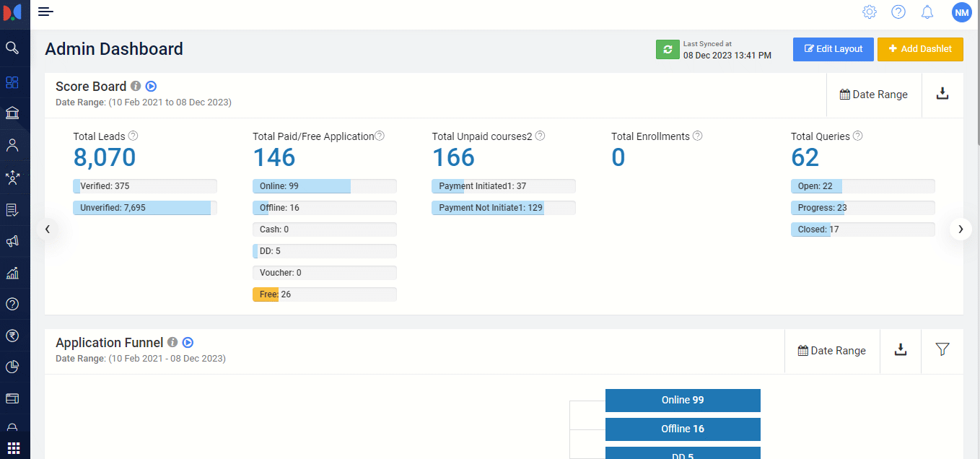Open the card/window icon in sidebar
The height and width of the screenshot is (459, 980).
click(12, 398)
